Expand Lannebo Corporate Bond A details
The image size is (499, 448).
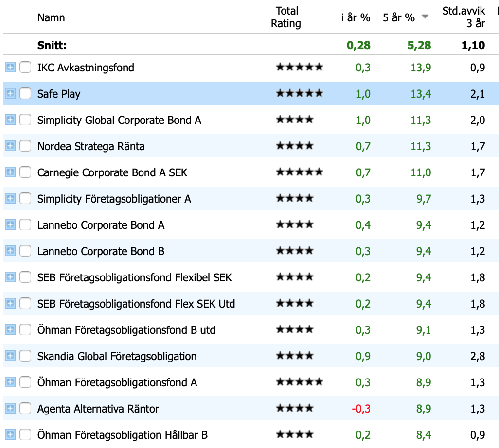click(x=10, y=225)
